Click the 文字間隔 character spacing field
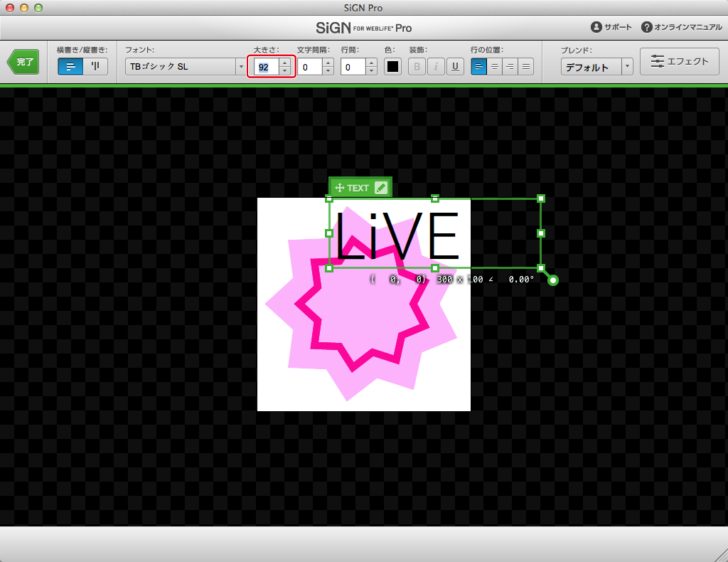The width and height of the screenshot is (728, 562). [x=310, y=68]
